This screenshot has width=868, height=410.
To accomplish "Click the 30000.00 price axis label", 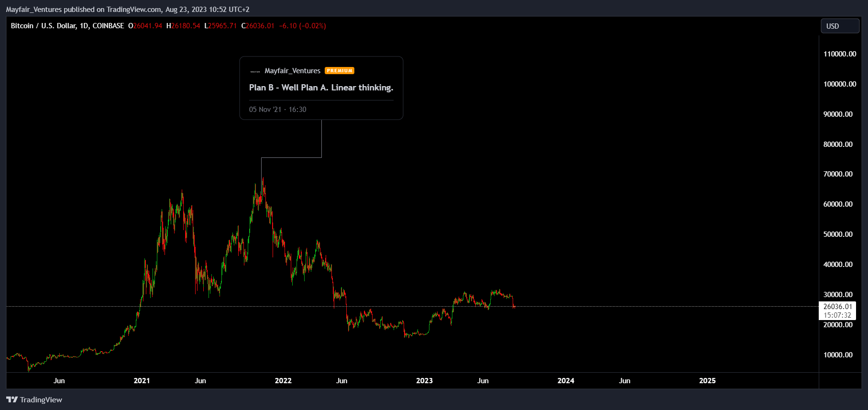I will (x=838, y=295).
